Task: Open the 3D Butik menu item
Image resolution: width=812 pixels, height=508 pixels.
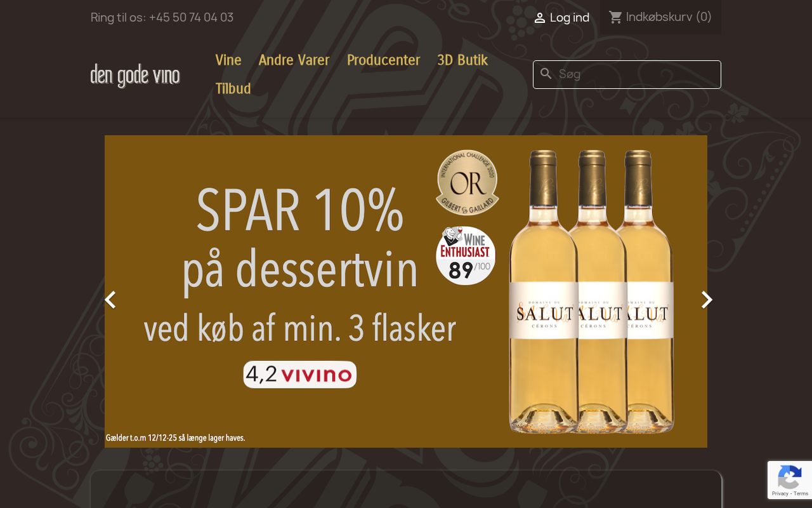Action: tap(462, 60)
